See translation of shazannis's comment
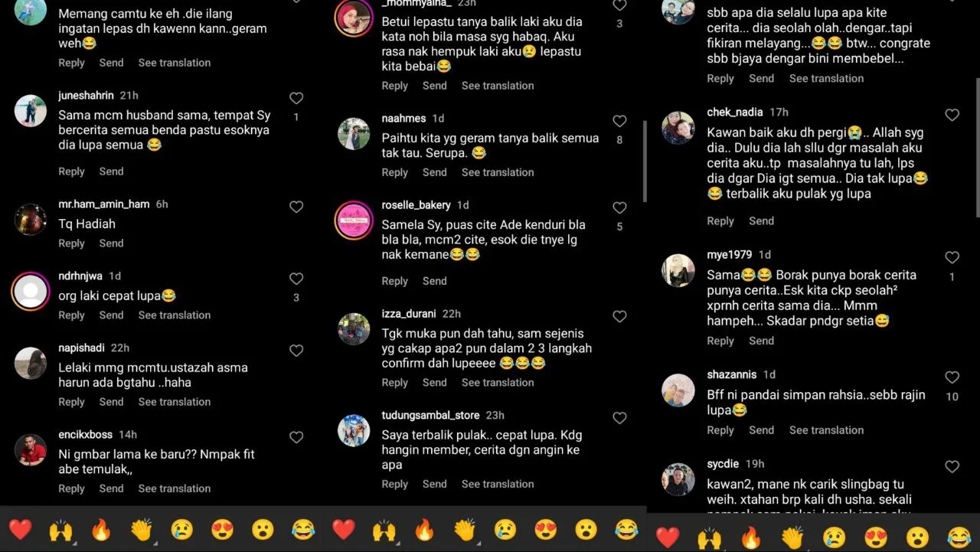Viewport: 980px width, 552px height. click(x=826, y=430)
